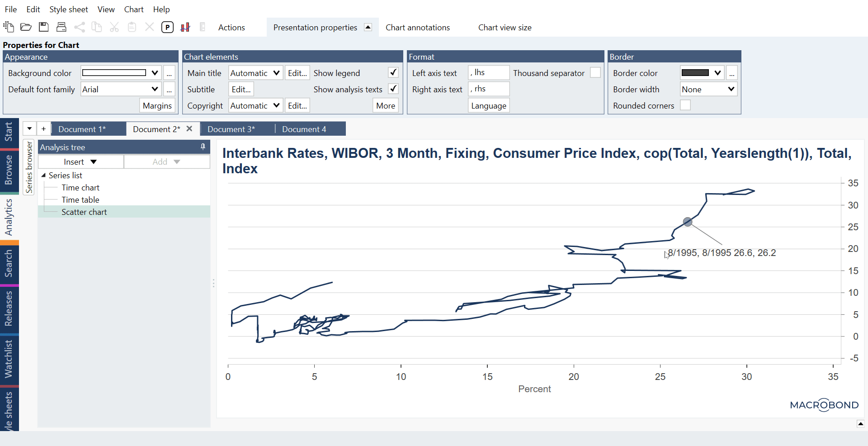Create a new document via toolbar icon
868x446 pixels.
[9, 27]
